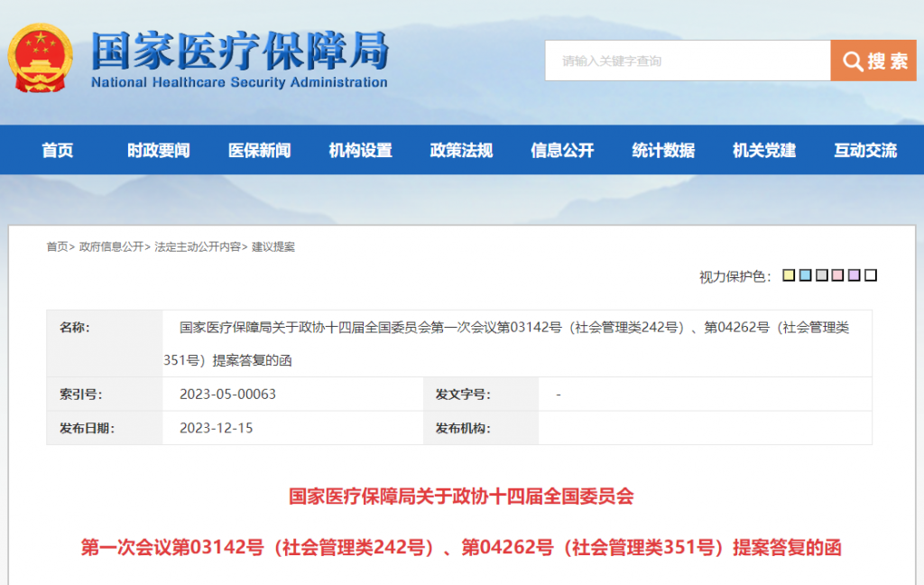924x585 pixels.
Task: Focus the keyword search input field
Action: click(x=688, y=60)
